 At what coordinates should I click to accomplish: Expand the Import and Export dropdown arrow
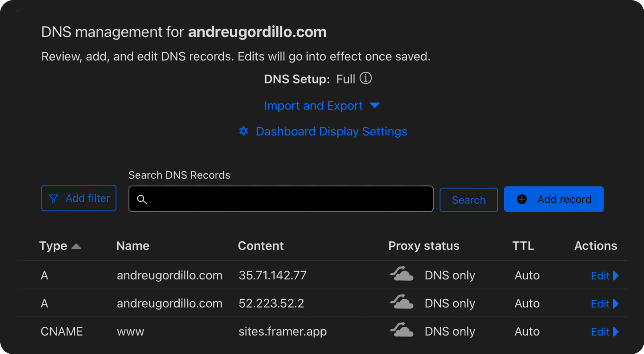click(375, 105)
